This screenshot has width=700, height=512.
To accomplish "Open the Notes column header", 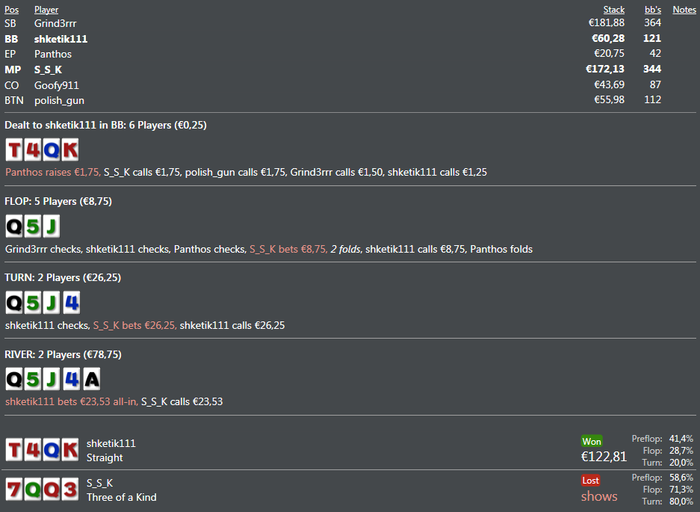I will 684,10.
